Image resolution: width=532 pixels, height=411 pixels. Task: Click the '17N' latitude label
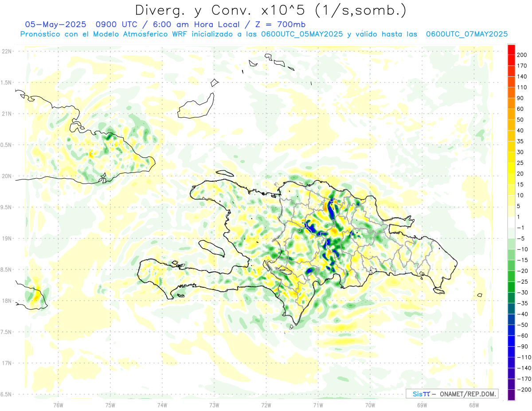pos(6,363)
